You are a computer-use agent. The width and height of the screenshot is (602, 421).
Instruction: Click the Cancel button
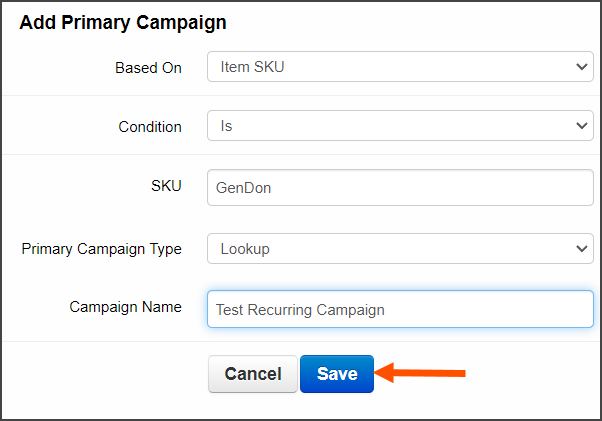coord(253,374)
